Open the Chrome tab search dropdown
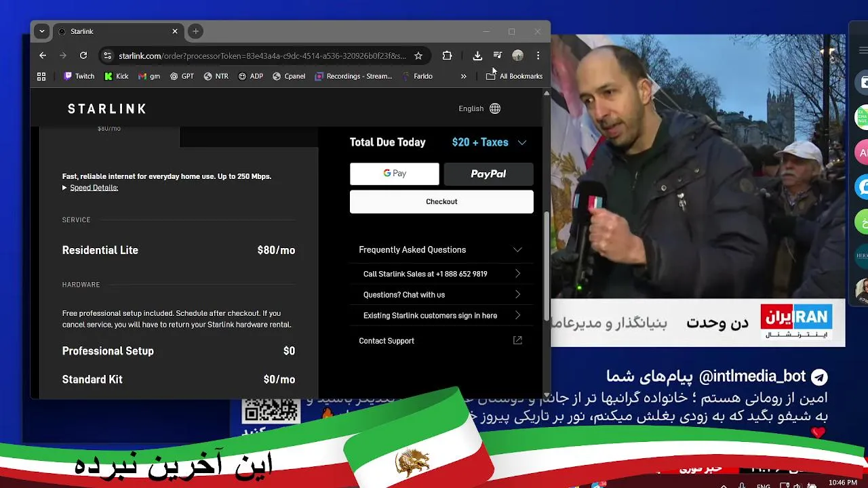868x488 pixels. [42, 31]
